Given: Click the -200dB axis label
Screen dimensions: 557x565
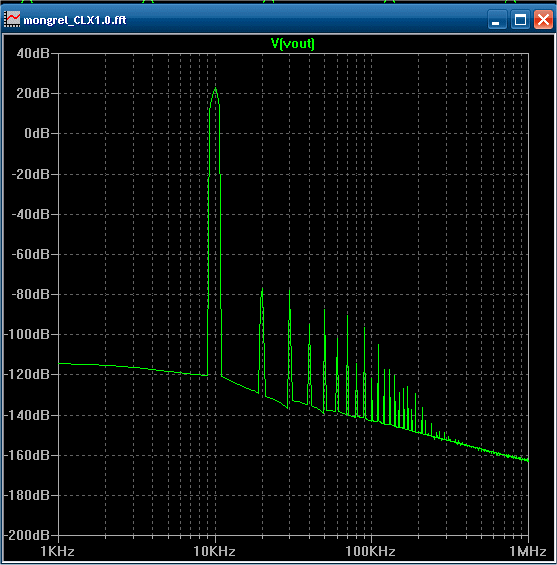Looking at the screenshot, I should [x=27, y=535].
